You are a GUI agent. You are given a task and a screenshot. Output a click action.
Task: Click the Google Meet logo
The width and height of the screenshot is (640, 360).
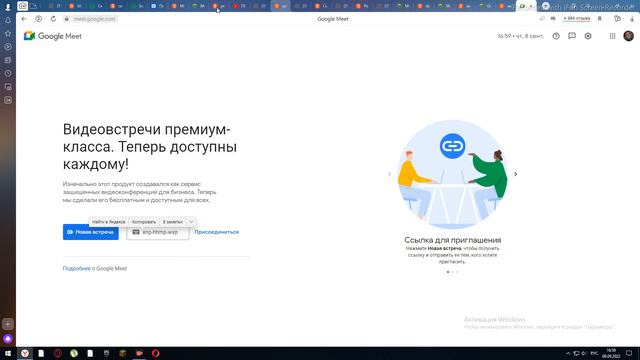click(x=53, y=36)
